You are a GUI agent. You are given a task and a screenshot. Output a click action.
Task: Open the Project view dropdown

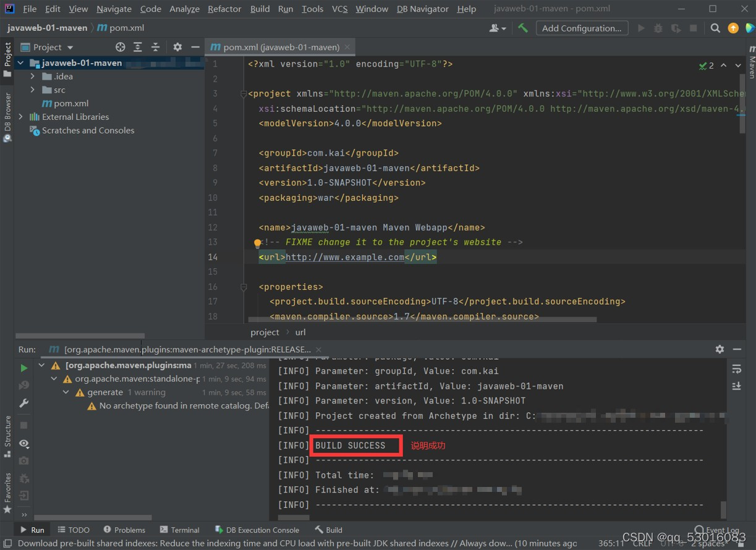pos(48,47)
